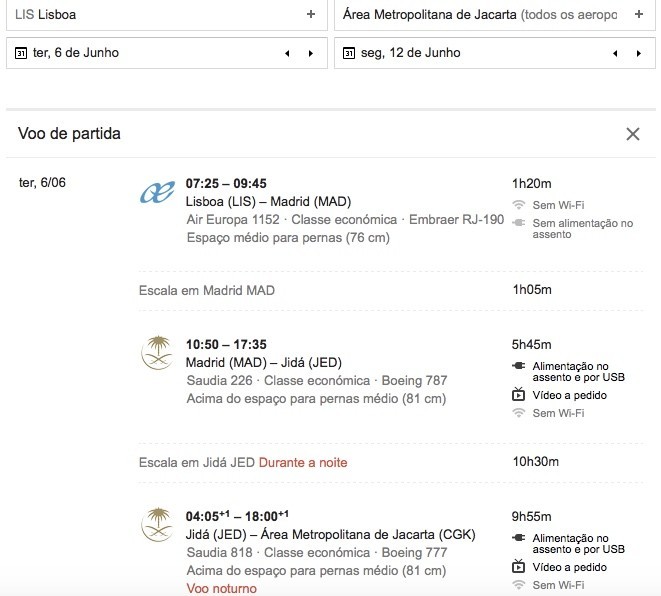The image size is (661, 596).
Task: Close the Voo de partida panel
Action: click(x=632, y=134)
